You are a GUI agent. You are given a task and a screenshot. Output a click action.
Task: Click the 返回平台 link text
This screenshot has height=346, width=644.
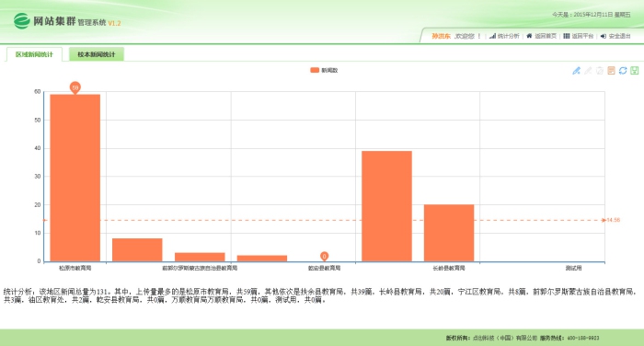[x=582, y=36]
